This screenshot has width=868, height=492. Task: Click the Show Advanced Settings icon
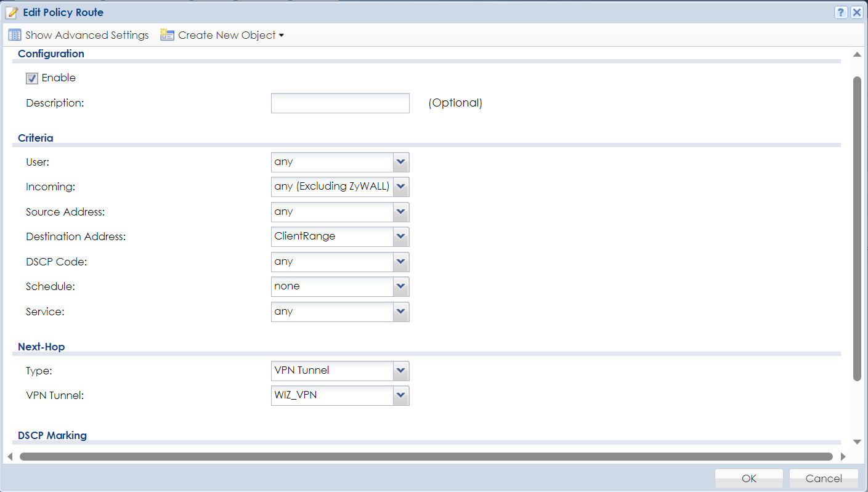point(15,35)
